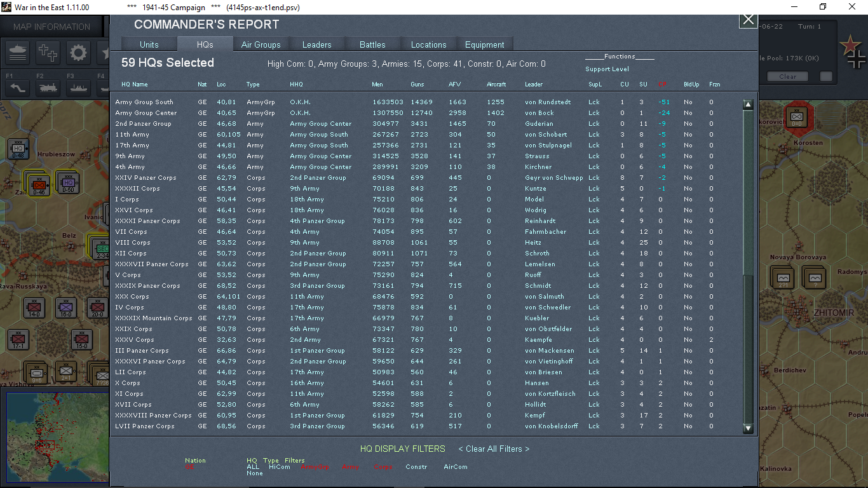The height and width of the screenshot is (488, 868).
Task: Toggle the Army HQ type filter
Action: coord(350,467)
